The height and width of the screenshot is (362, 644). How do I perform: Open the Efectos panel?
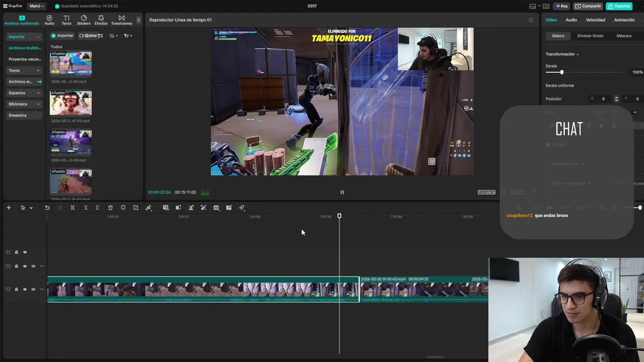pyautogui.click(x=101, y=20)
